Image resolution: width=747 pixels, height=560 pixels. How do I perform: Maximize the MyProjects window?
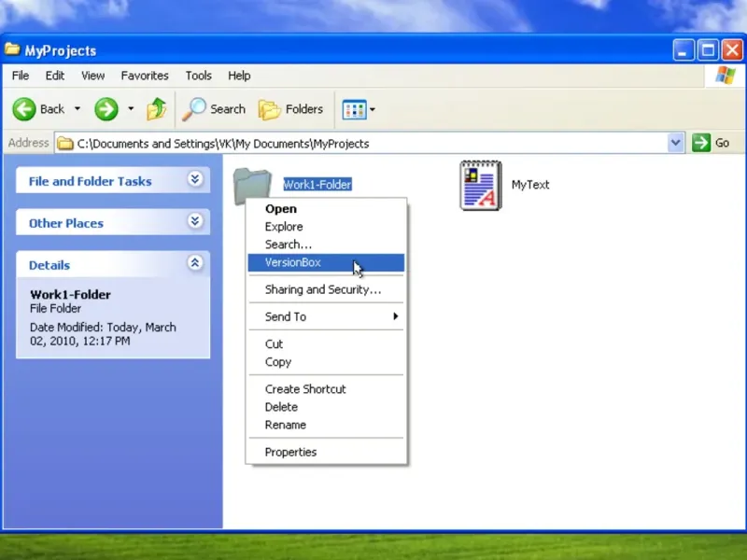[x=708, y=49]
